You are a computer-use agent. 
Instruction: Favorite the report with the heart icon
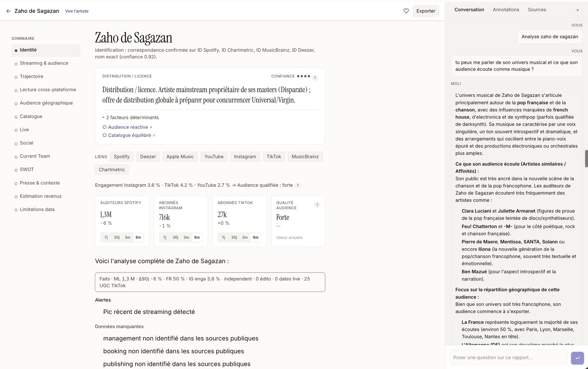click(406, 11)
